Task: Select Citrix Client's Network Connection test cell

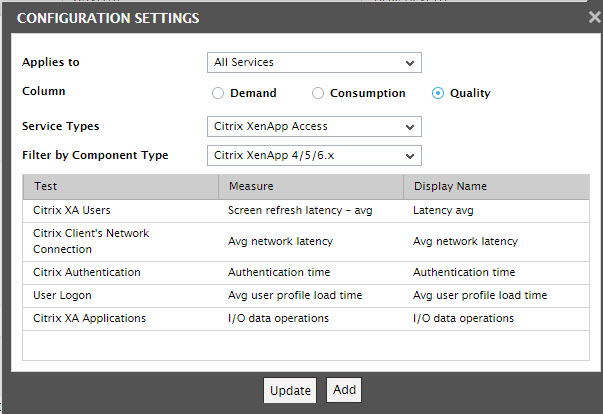Action: pyautogui.click(x=121, y=241)
